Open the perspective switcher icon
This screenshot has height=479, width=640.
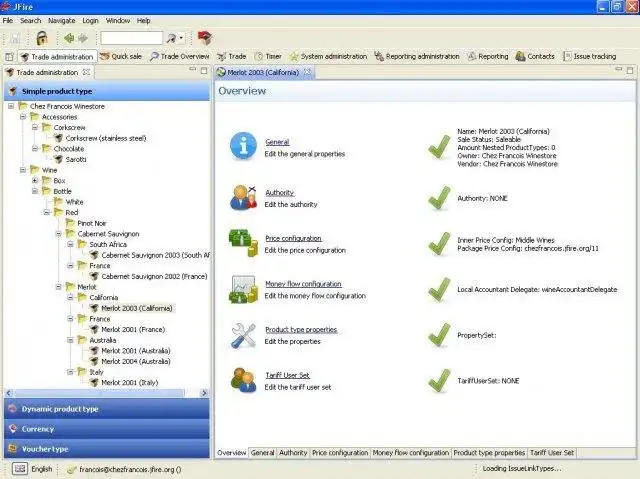coord(9,57)
